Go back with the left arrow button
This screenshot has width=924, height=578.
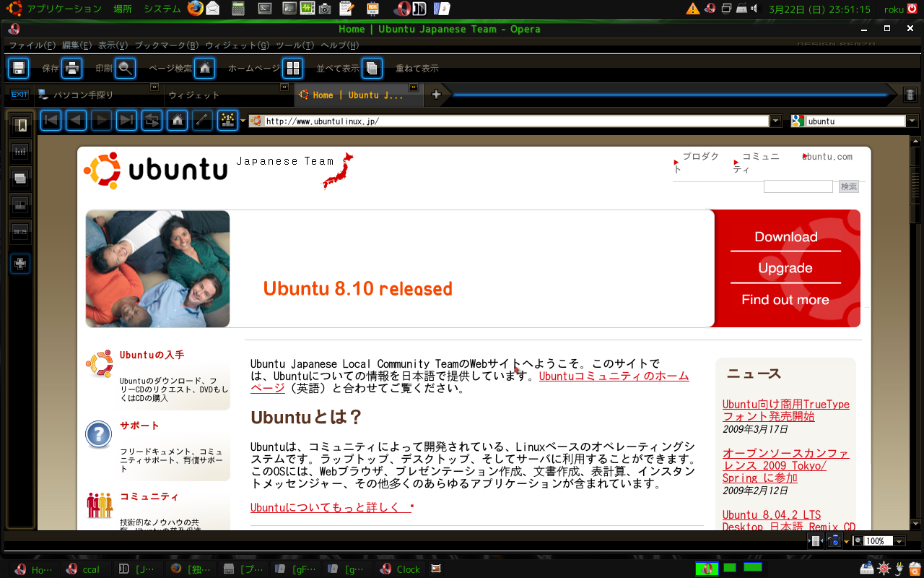[x=77, y=120]
